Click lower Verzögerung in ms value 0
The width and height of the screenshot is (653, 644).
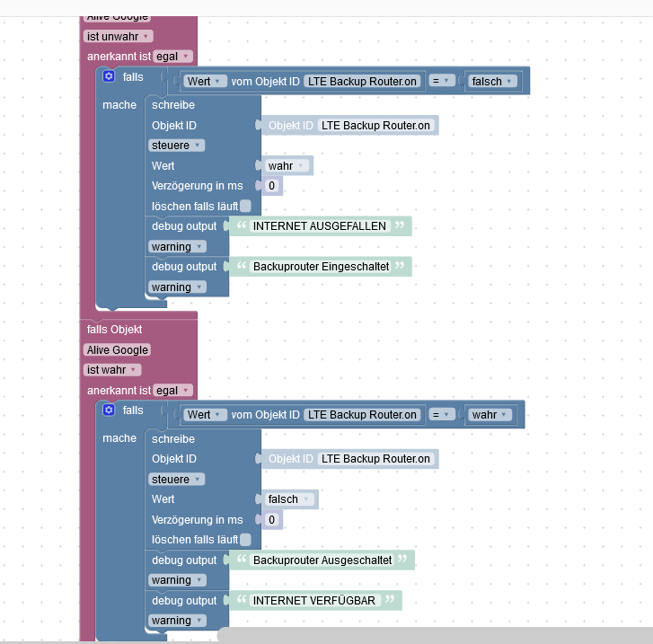tap(271, 520)
